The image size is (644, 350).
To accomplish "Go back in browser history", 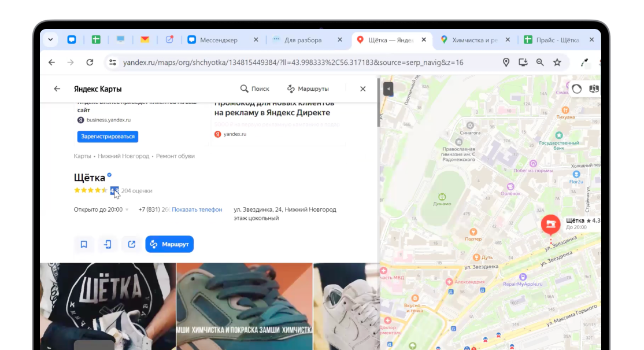I will [52, 62].
